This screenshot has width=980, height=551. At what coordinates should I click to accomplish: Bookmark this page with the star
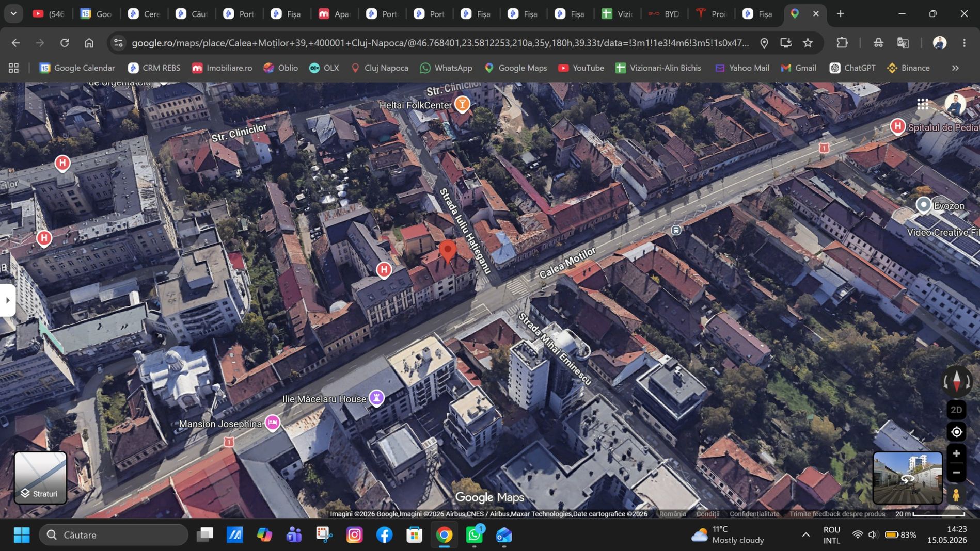pyautogui.click(x=808, y=43)
